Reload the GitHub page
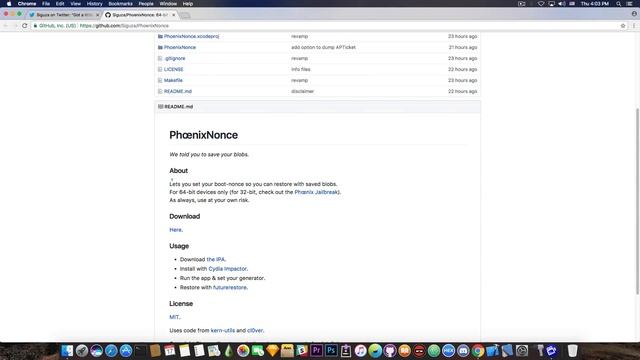This screenshot has width=640, height=360. [x=24, y=26]
